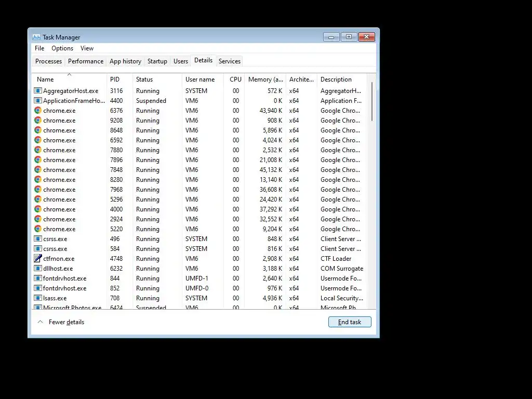Click Chrome icon for PID 7880
532x399 pixels.
(37, 150)
